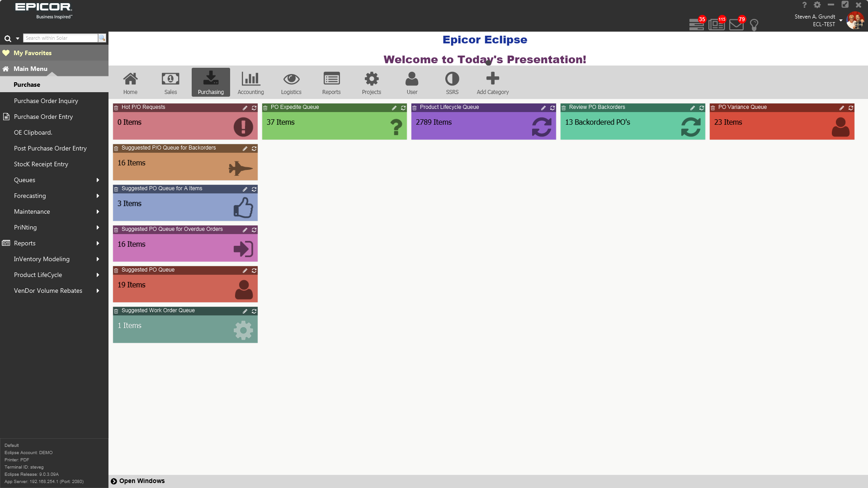Open the mail notifications icon with 79 badge

[x=736, y=24]
